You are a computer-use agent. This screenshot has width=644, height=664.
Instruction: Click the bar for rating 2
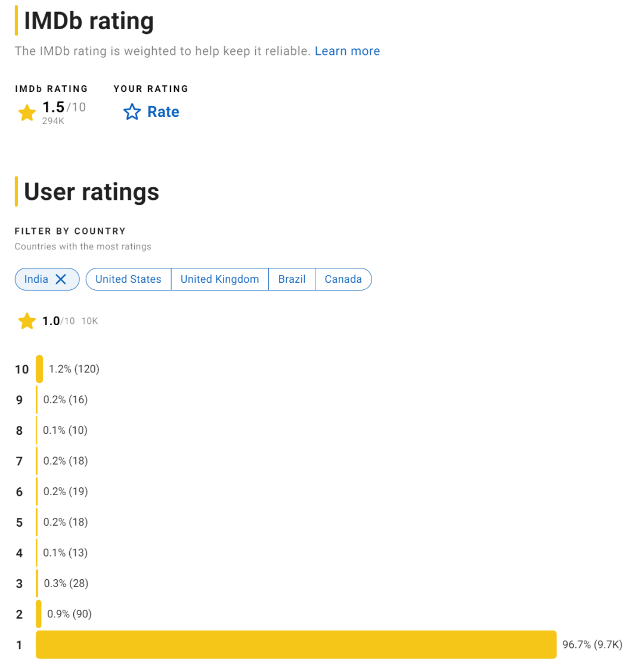[39, 614]
